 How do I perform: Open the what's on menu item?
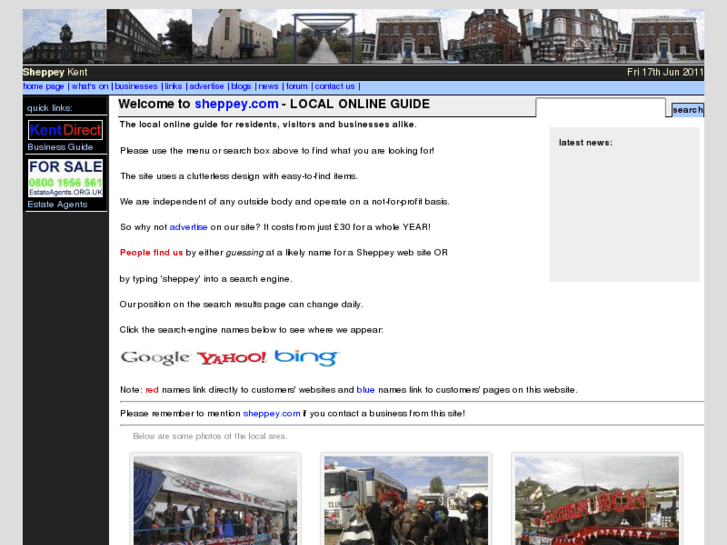[90, 86]
